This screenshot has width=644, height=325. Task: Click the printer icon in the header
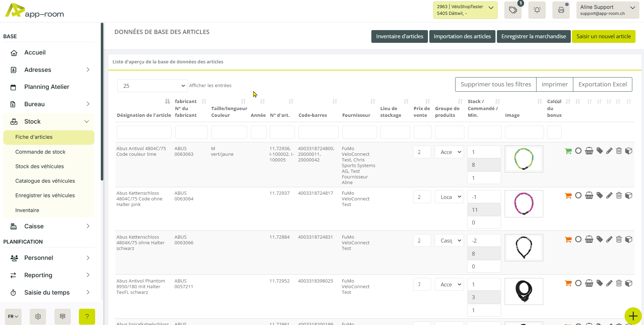coord(561,10)
